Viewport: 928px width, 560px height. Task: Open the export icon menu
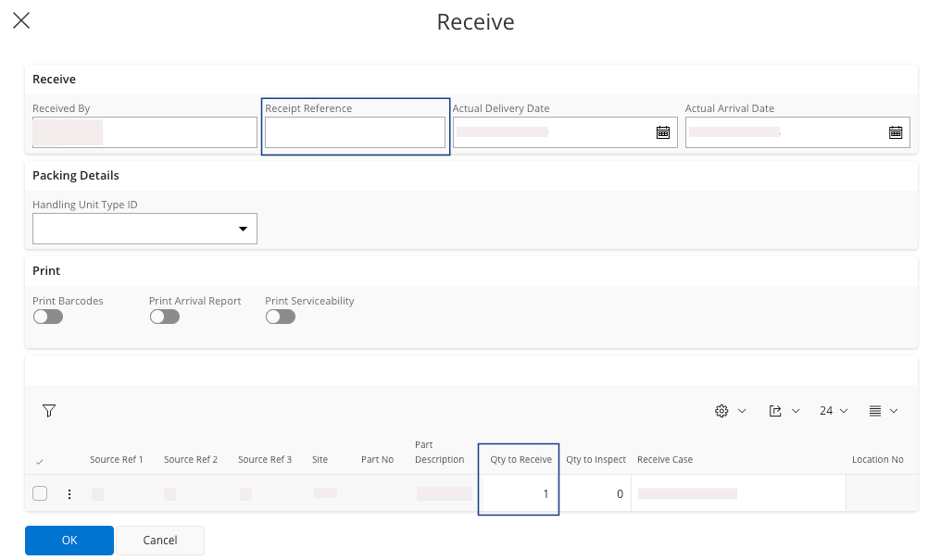784,411
